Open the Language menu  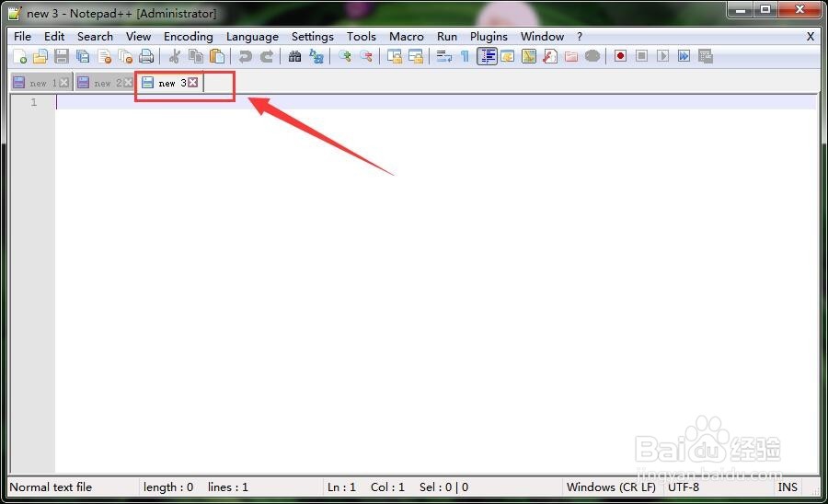252,37
